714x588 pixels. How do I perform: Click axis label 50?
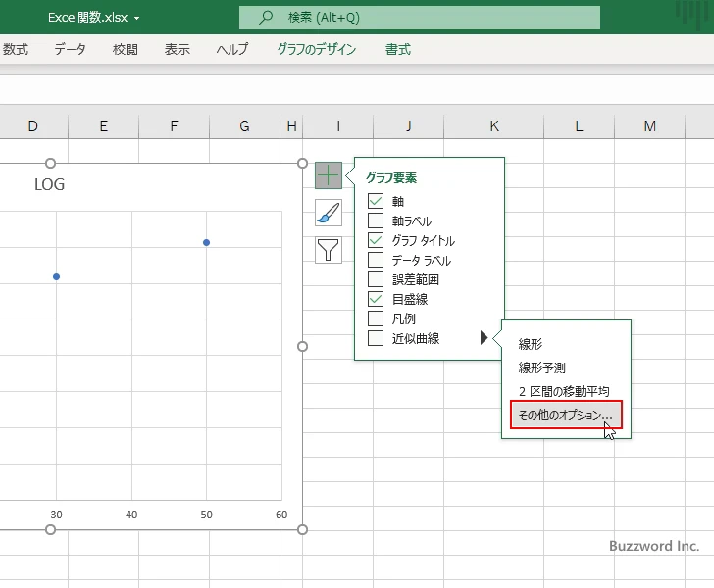[x=206, y=514]
